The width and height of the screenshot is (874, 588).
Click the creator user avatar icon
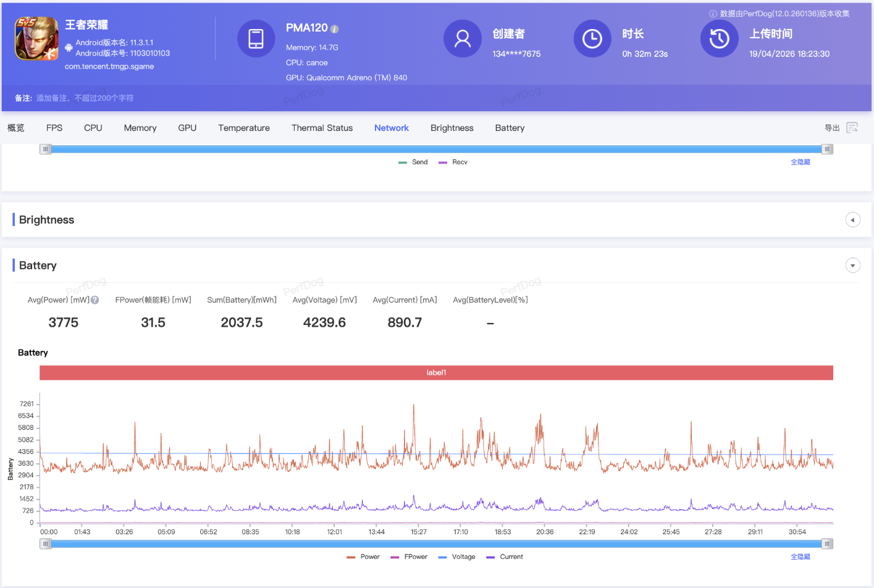point(462,39)
